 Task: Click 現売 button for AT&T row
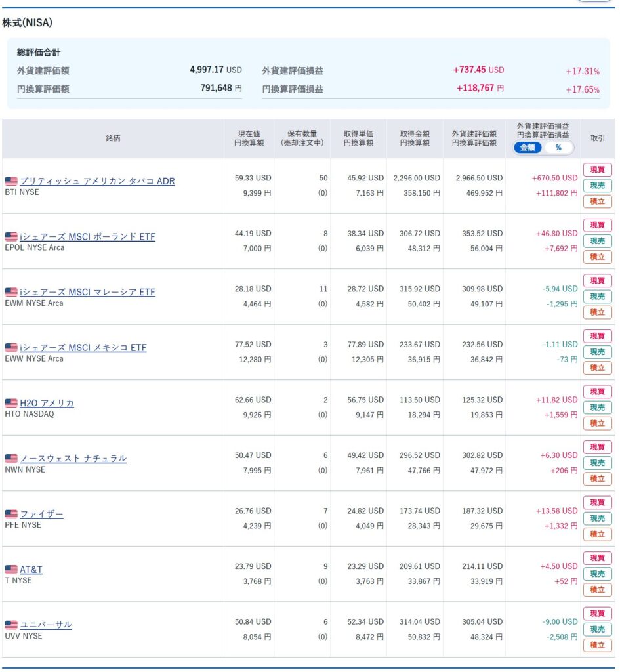click(x=597, y=574)
